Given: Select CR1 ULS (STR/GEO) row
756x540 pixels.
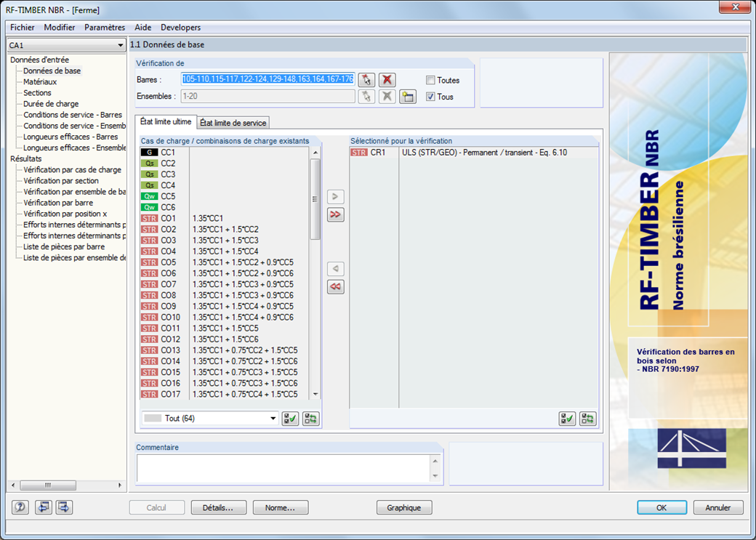Looking at the screenshot, I should click(x=473, y=153).
